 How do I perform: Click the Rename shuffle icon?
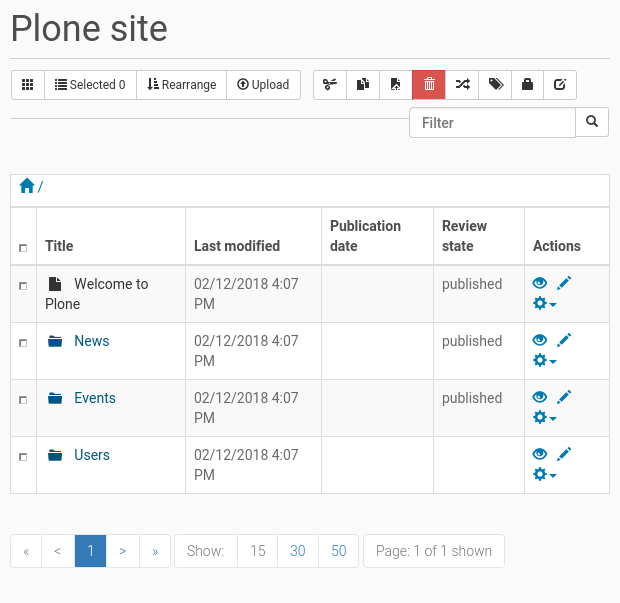coord(462,85)
